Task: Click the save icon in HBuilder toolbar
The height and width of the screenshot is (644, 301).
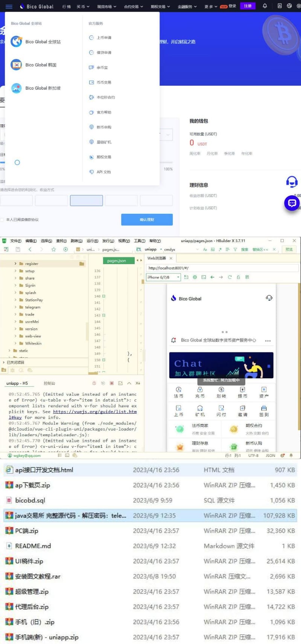Action: 18,249
